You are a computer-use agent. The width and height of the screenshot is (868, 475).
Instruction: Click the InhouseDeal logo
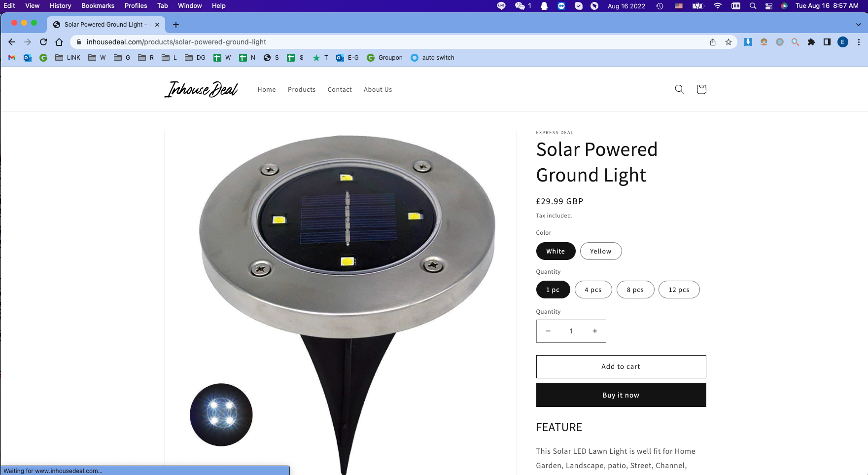point(201,89)
